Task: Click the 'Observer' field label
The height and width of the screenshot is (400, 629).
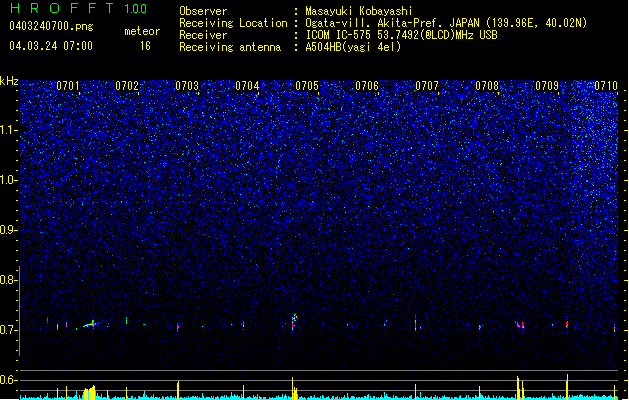Action: click(x=203, y=11)
